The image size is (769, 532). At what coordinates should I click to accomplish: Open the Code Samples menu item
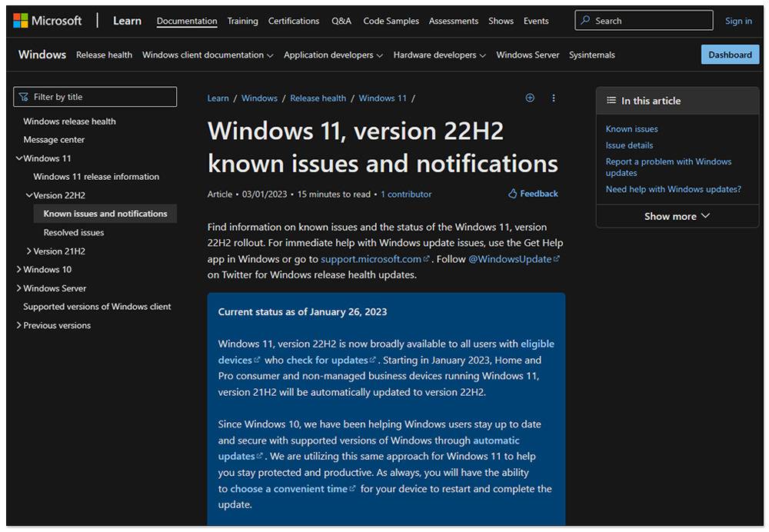pos(391,21)
